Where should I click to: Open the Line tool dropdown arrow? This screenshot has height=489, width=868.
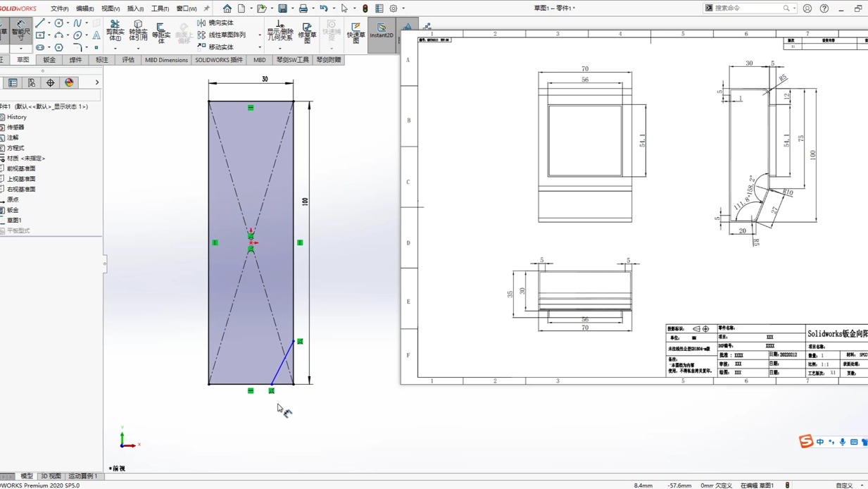coord(49,23)
